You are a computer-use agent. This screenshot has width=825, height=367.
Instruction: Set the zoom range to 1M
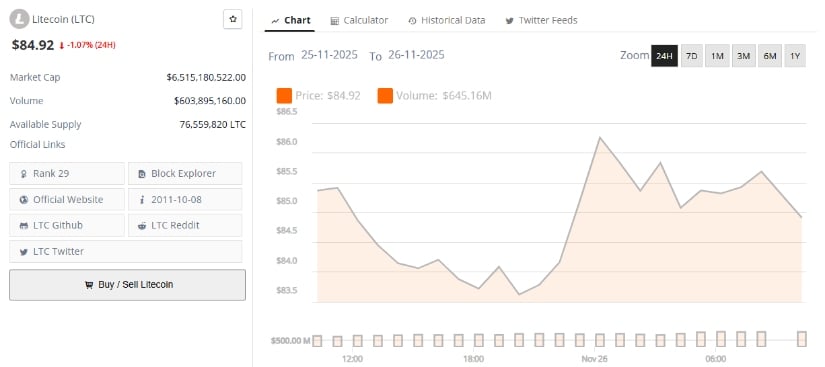(717, 56)
